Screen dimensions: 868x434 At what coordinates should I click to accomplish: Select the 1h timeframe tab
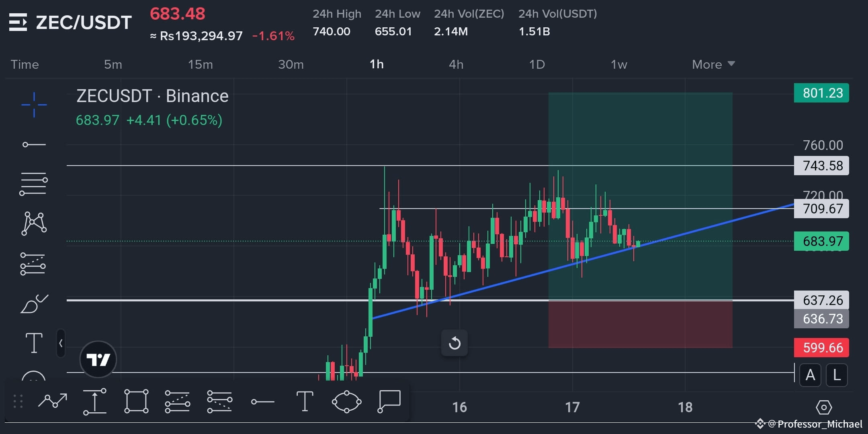pyautogui.click(x=377, y=64)
